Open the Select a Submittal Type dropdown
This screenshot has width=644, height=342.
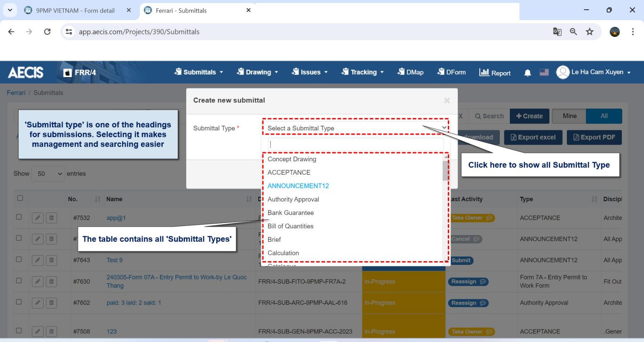pyautogui.click(x=356, y=128)
